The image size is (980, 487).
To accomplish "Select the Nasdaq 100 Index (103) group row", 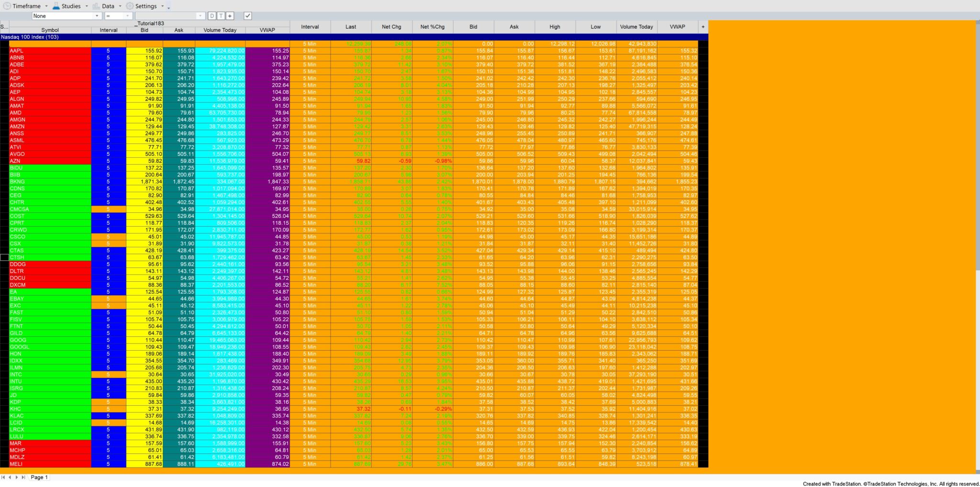I will tap(354, 37).
